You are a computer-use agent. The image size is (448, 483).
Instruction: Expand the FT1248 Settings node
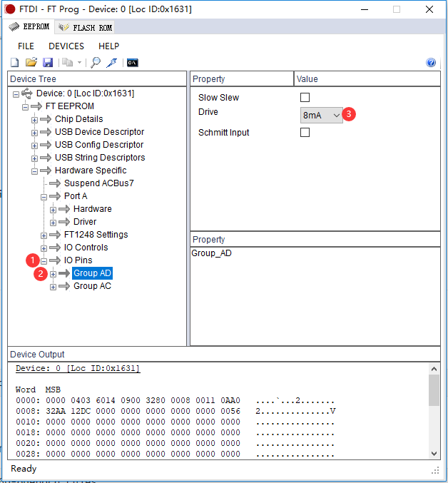[x=44, y=235]
